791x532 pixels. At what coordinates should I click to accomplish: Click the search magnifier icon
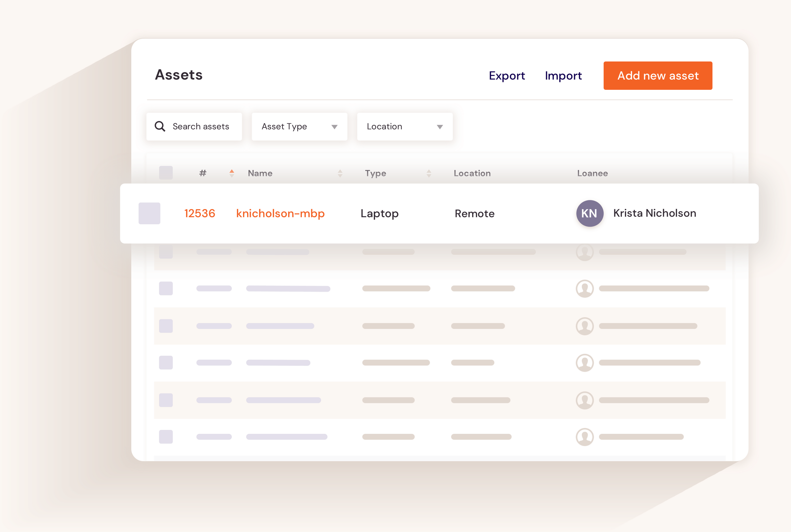160,127
